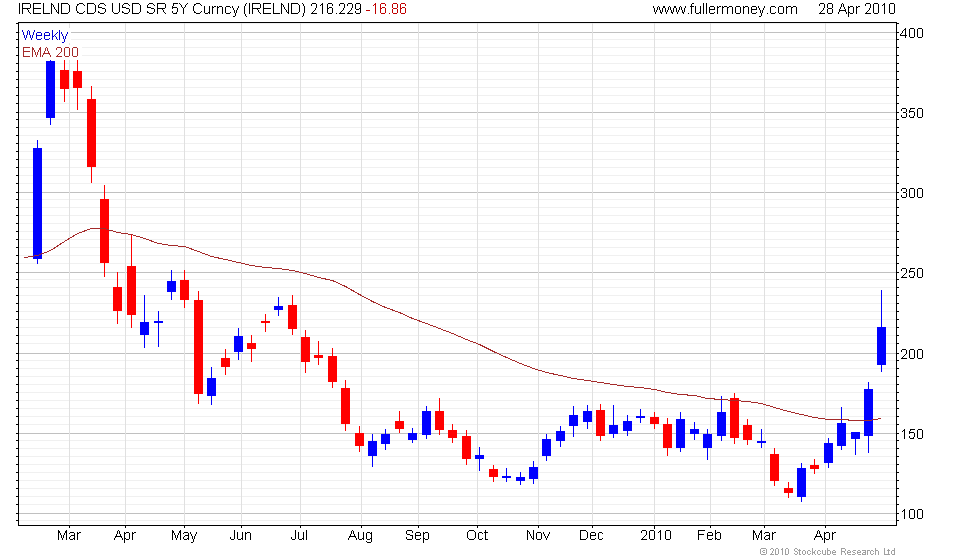The image size is (980, 560).
Task: Click the 'Sep' month label
Action: tap(417, 536)
